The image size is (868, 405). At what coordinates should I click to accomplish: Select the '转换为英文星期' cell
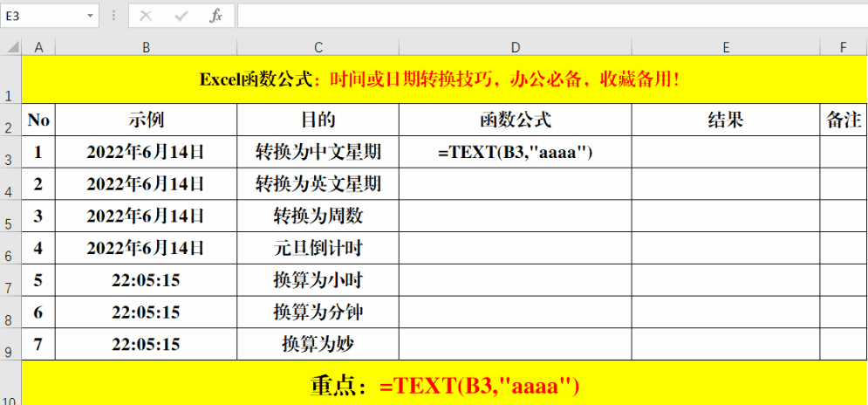point(318,184)
